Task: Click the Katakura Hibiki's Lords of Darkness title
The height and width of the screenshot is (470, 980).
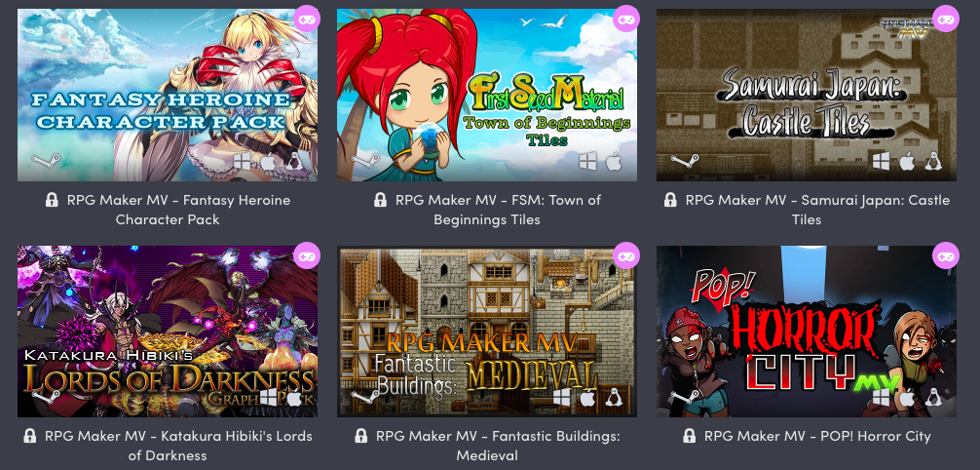Action: pyautogui.click(x=178, y=446)
